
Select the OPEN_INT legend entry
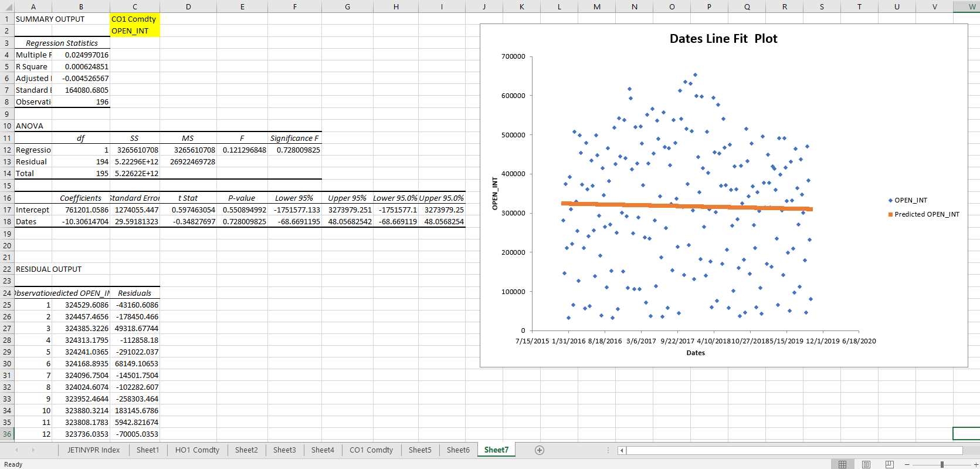908,200
